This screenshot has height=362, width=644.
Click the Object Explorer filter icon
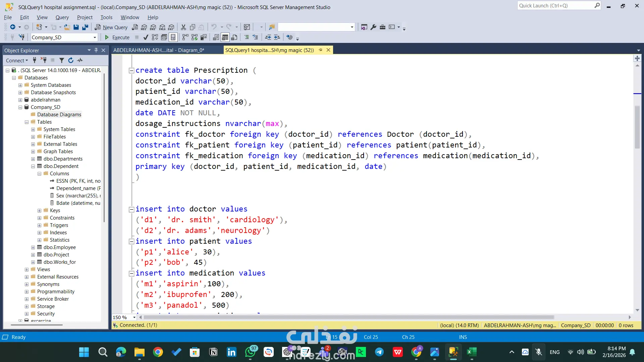click(x=62, y=60)
